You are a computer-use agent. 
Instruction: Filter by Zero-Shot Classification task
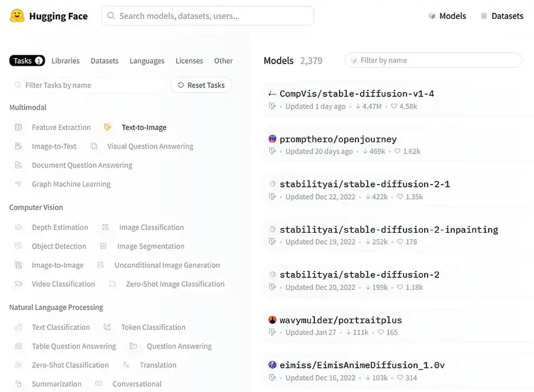[x=70, y=365]
